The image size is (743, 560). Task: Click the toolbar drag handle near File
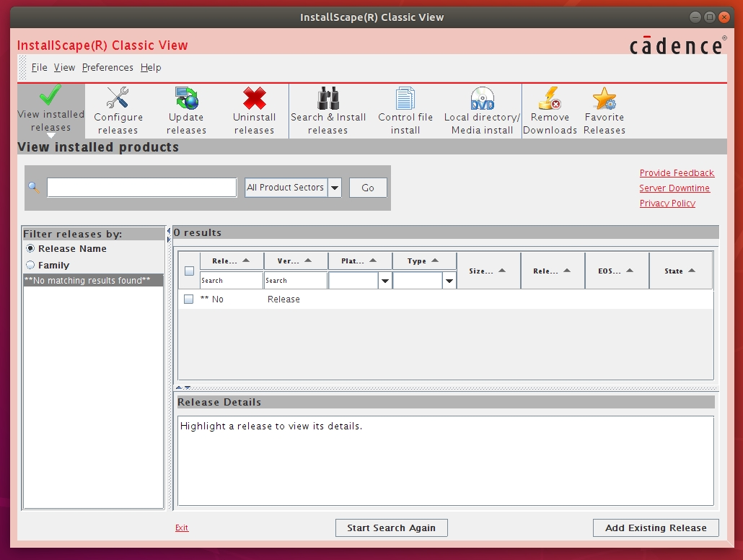pos(22,67)
